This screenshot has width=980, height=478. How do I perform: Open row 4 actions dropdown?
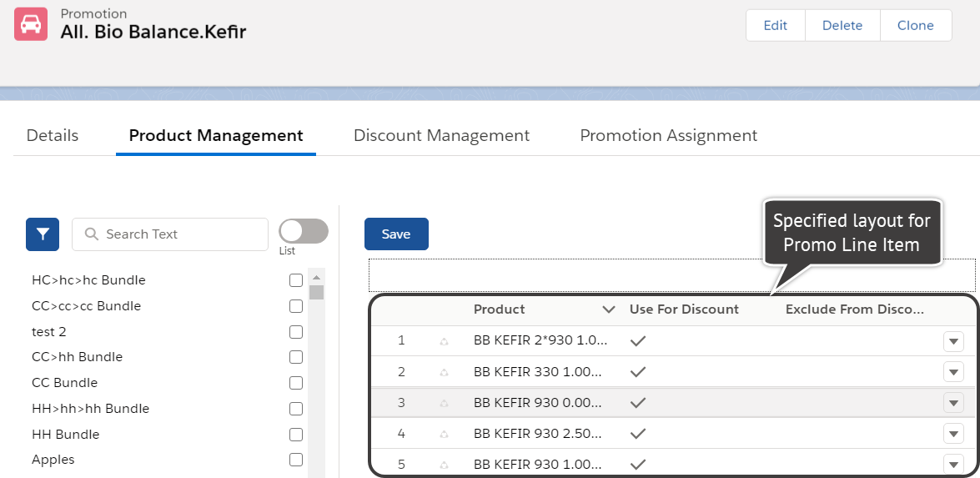953,434
